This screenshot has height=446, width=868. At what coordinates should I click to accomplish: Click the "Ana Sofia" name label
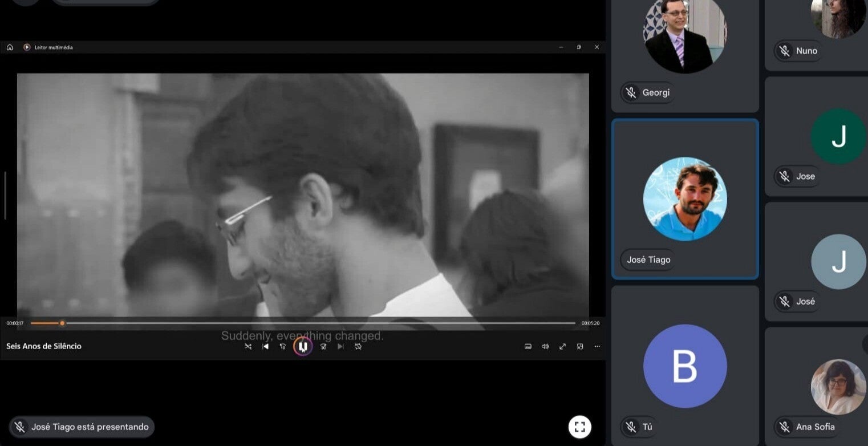click(x=816, y=427)
